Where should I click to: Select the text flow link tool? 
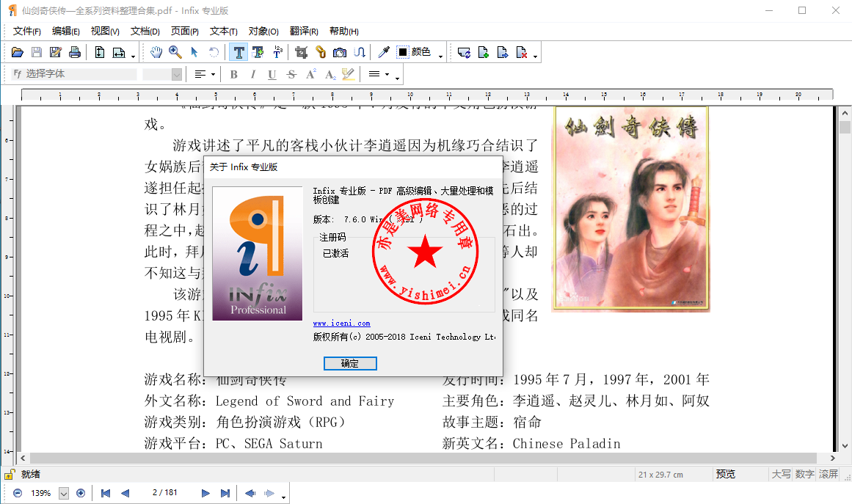pyautogui.click(x=359, y=52)
